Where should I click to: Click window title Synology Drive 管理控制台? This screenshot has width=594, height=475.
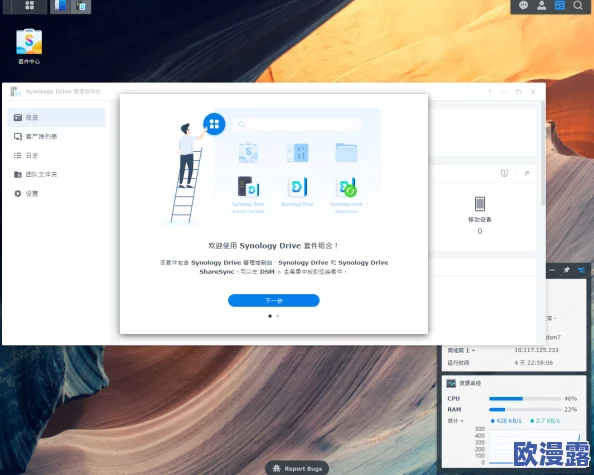tap(63, 92)
